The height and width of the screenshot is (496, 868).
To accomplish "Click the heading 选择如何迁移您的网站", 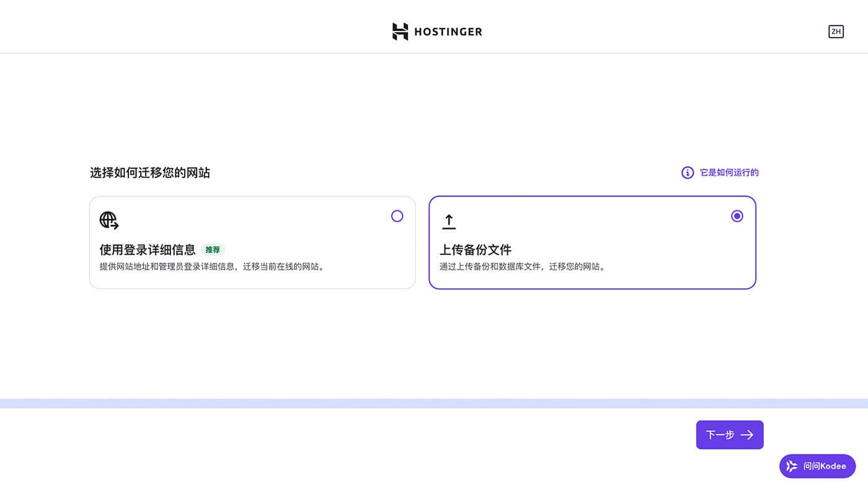I will click(x=150, y=172).
